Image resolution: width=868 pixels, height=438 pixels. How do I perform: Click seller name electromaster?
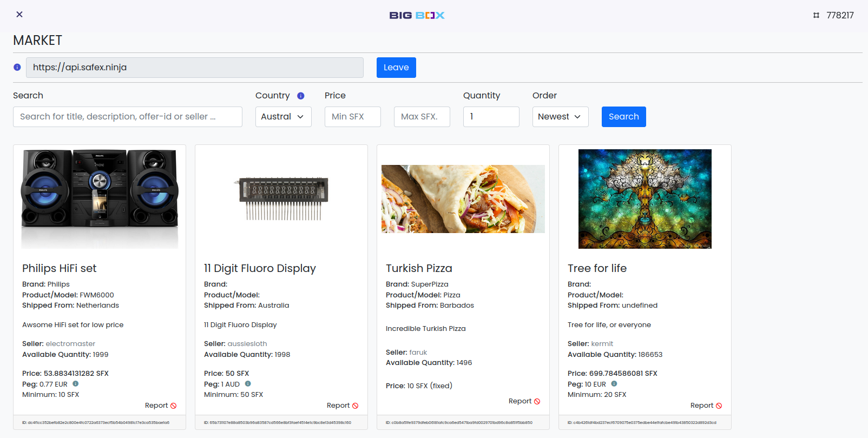(x=70, y=344)
